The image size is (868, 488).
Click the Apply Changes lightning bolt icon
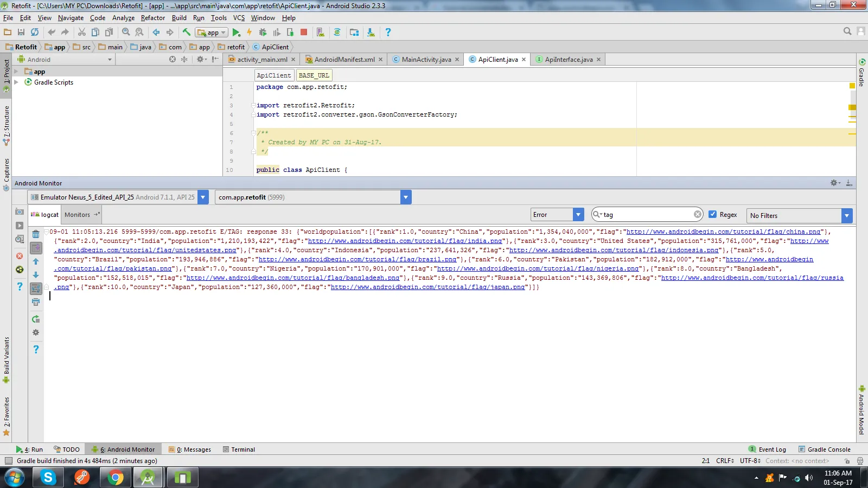250,33
